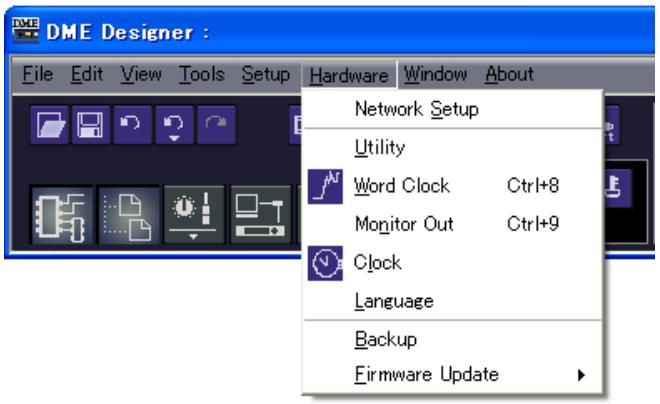The image size is (660, 404).
Task: Click the Redo toolbar icon
Action: click(x=216, y=125)
